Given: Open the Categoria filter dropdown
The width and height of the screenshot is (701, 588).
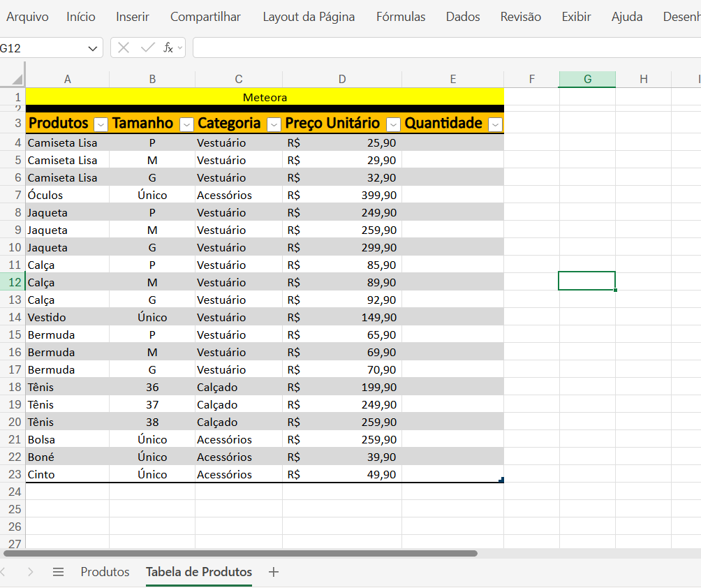Looking at the screenshot, I should [274, 124].
